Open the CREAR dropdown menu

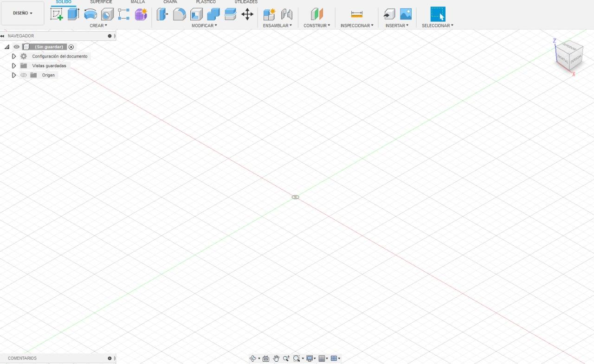(x=98, y=26)
